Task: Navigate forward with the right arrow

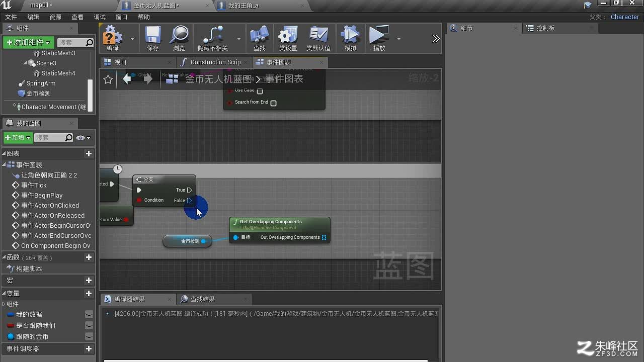Action: (x=148, y=79)
